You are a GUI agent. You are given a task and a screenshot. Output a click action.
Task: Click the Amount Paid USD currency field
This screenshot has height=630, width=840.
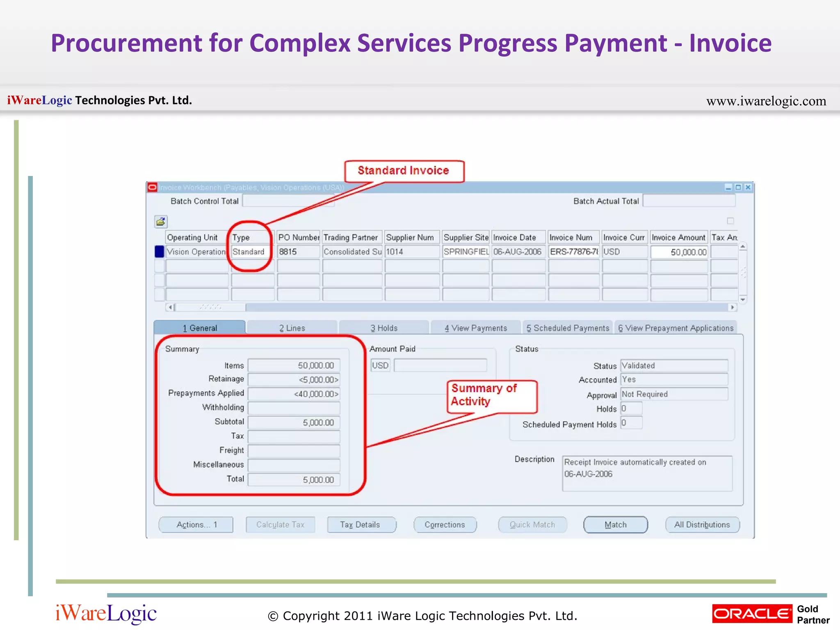[x=380, y=365]
